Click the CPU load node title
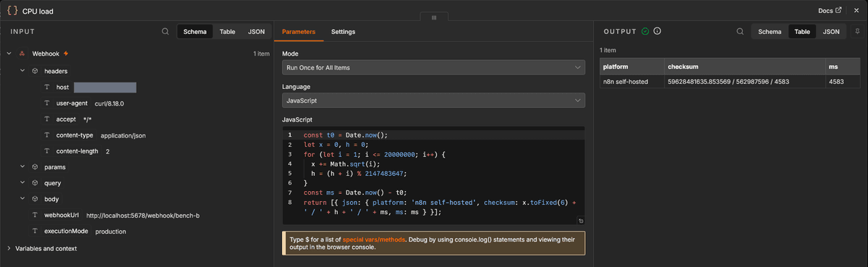The height and width of the screenshot is (267, 868). pyautogui.click(x=38, y=11)
